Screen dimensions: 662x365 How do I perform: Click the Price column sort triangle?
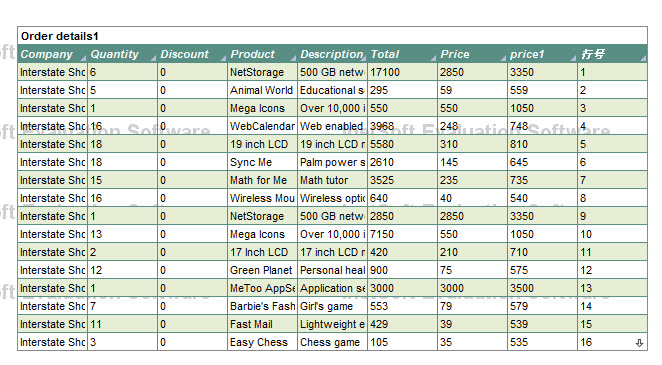point(503,59)
